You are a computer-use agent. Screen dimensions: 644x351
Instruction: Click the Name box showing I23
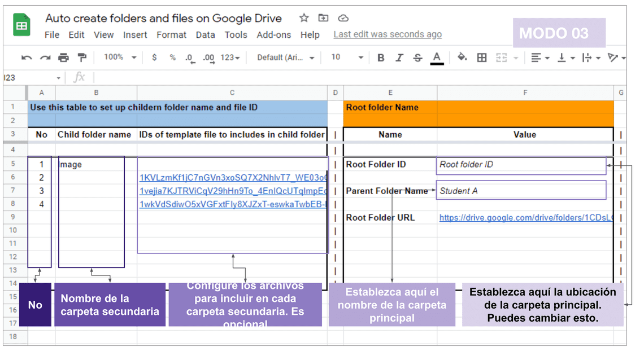point(32,78)
